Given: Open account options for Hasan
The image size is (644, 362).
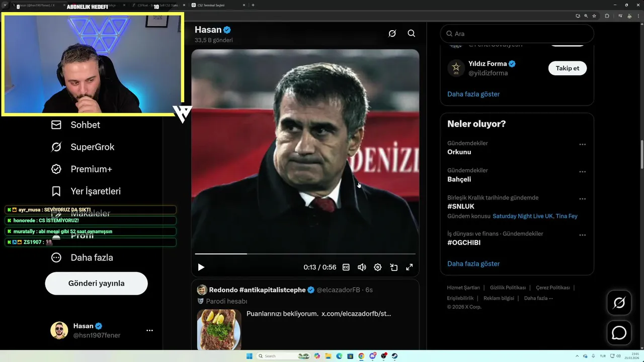Looking at the screenshot, I should 149,330.
